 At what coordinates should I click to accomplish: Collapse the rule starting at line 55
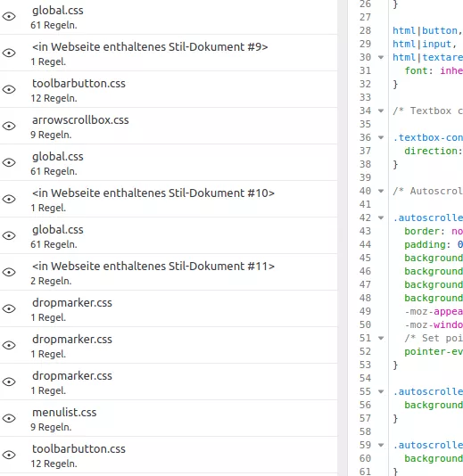381,391
